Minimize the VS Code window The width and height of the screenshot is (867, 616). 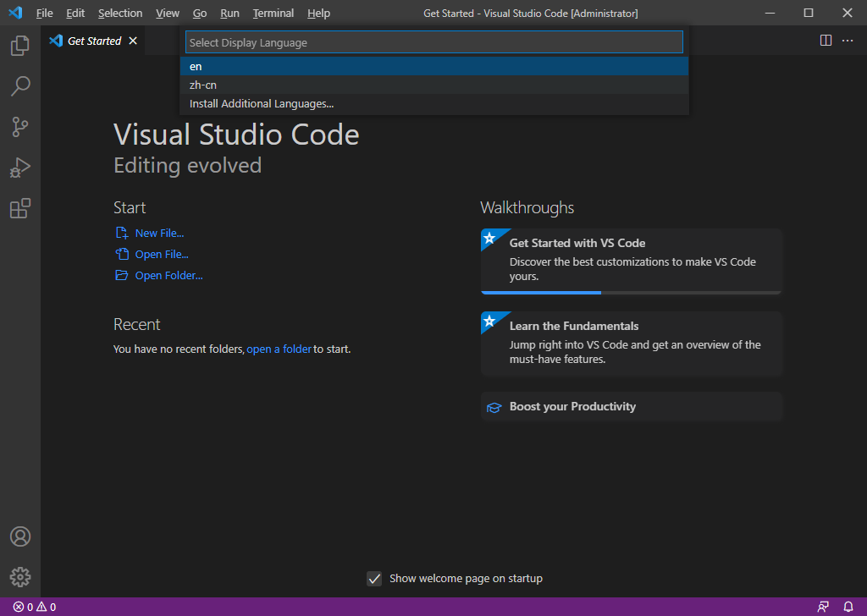(770, 13)
